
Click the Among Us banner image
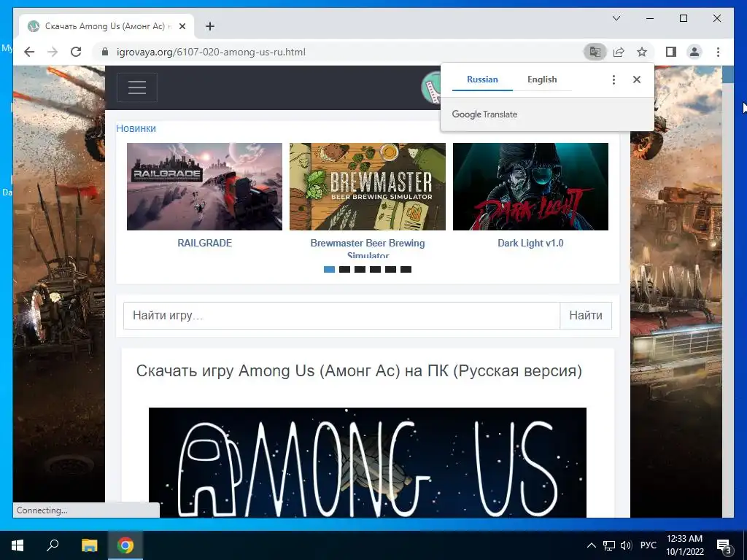tap(368, 462)
